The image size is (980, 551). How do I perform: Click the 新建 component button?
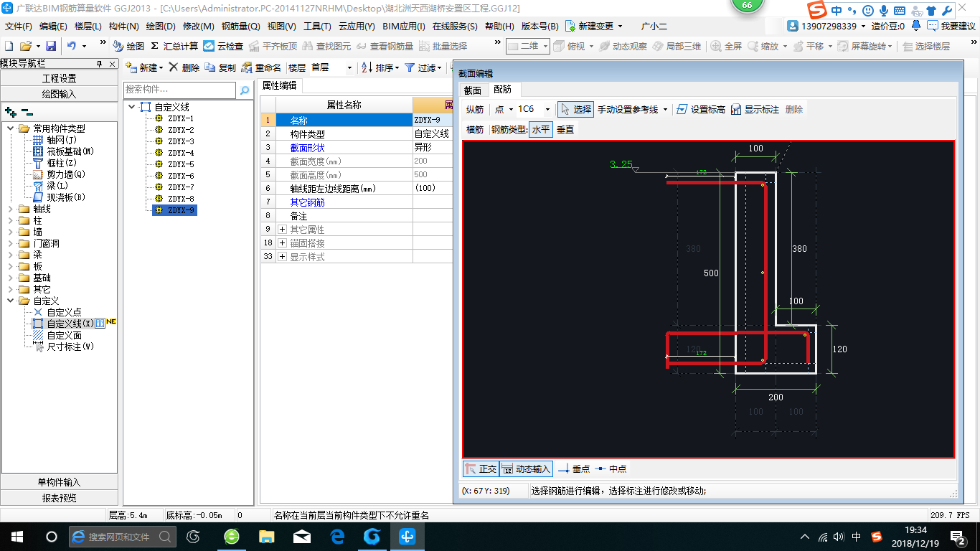144,67
